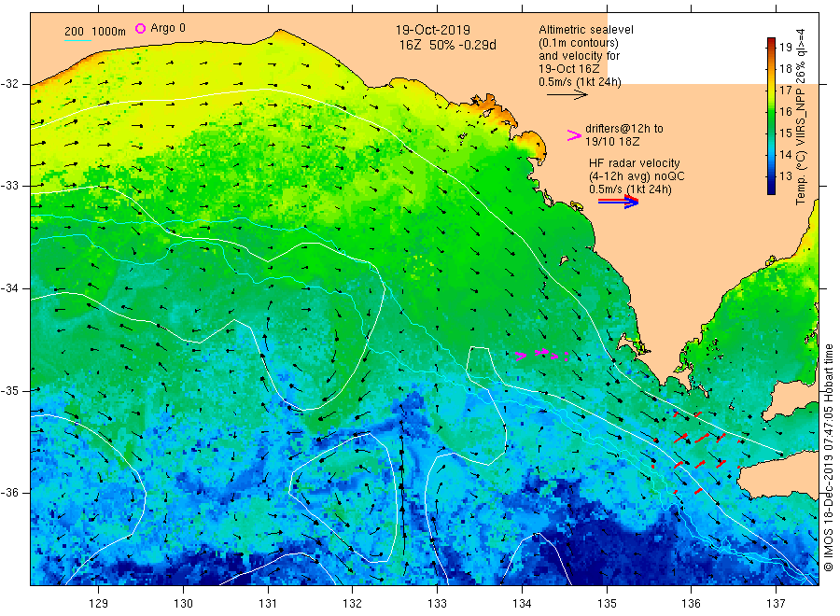This screenshot has width=840, height=616.
Task: Click the "drifters@12h to" label
Action: (624, 129)
